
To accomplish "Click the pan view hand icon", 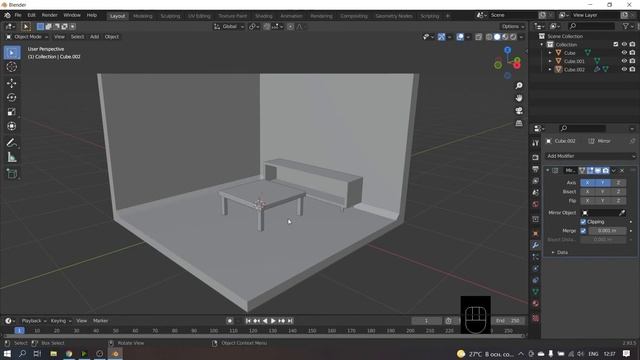I will tap(519, 98).
